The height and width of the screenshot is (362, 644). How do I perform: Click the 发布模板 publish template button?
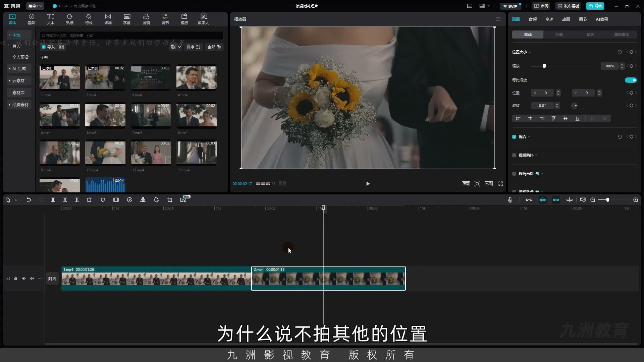click(568, 6)
